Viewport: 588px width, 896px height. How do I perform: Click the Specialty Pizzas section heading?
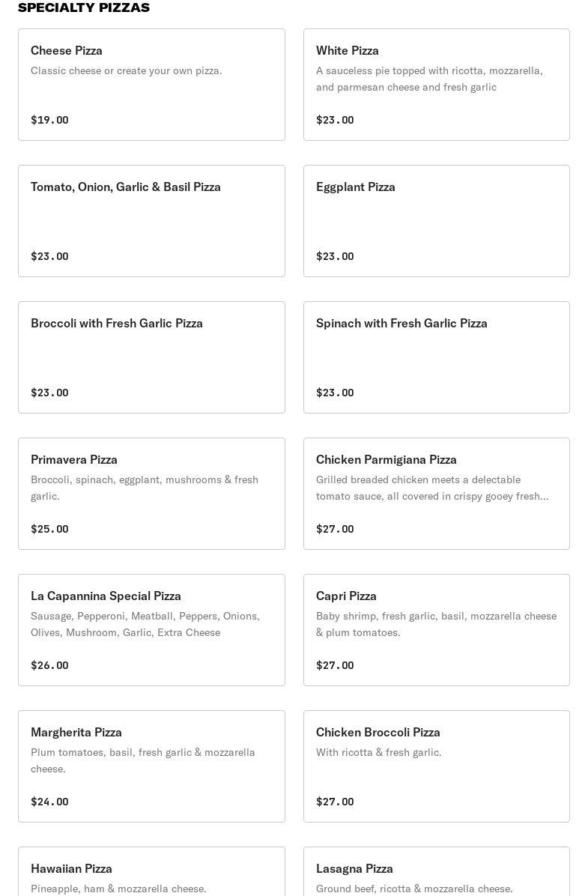pos(84,7)
